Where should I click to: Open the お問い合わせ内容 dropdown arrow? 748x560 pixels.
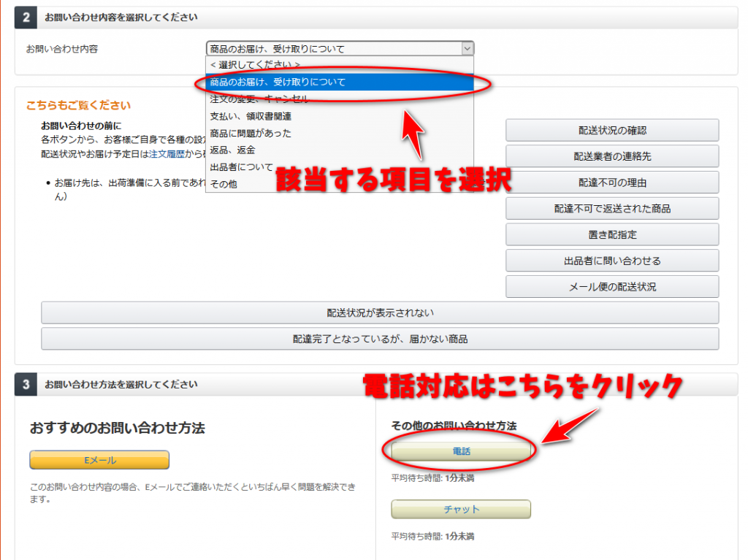pyautogui.click(x=467, y=49)
